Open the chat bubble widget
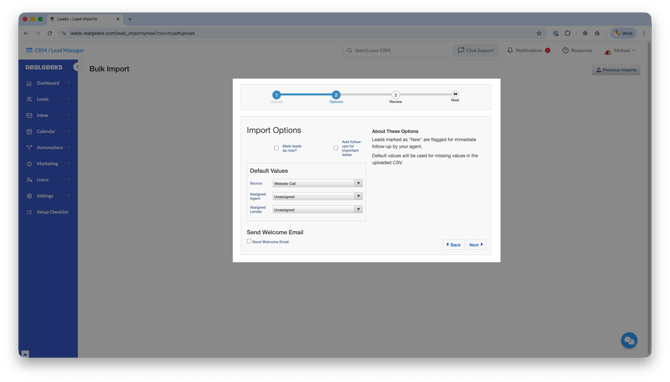This screenshot has width=670, height=382. tap(629, 341)
